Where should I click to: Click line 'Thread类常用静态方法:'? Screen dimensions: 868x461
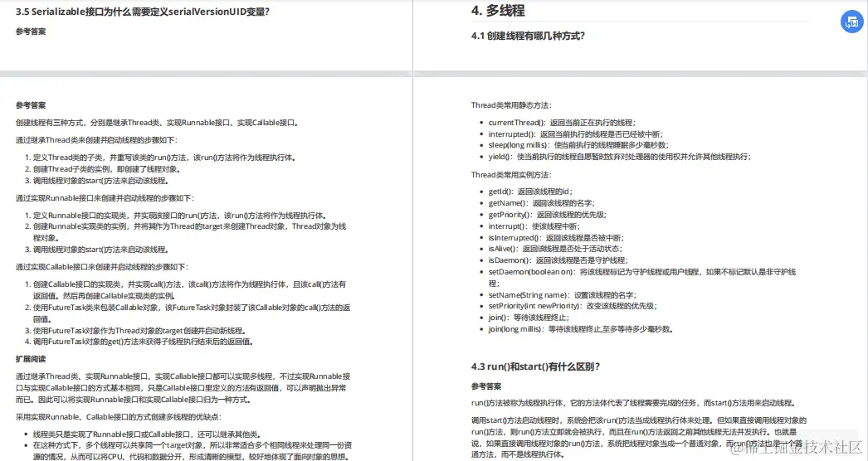511,105
